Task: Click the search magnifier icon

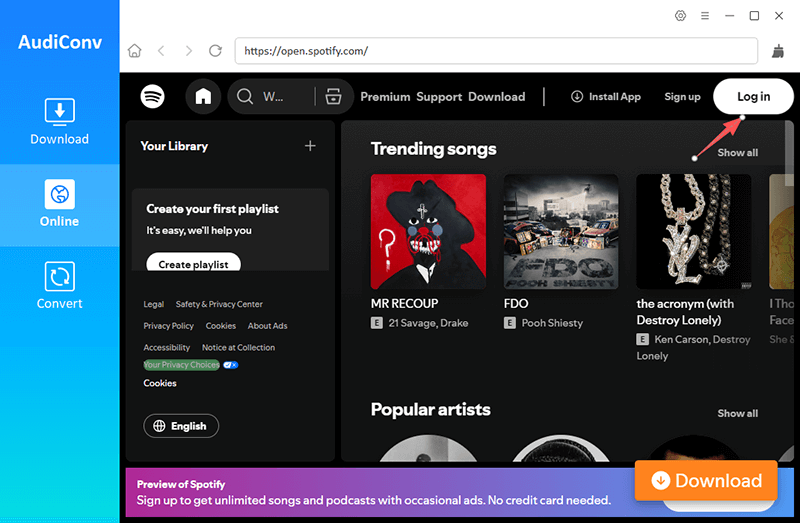Action: pyautogui.click(x=245, y=96)
